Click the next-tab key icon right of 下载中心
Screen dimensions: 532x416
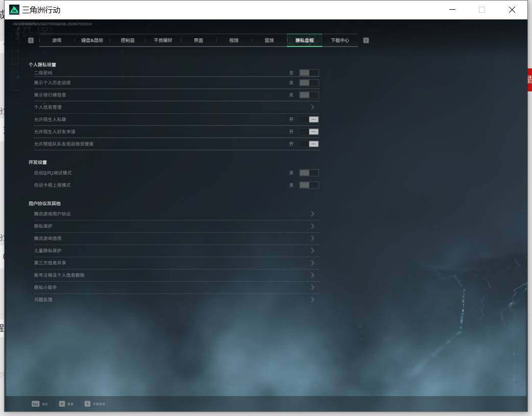point(366,40)
